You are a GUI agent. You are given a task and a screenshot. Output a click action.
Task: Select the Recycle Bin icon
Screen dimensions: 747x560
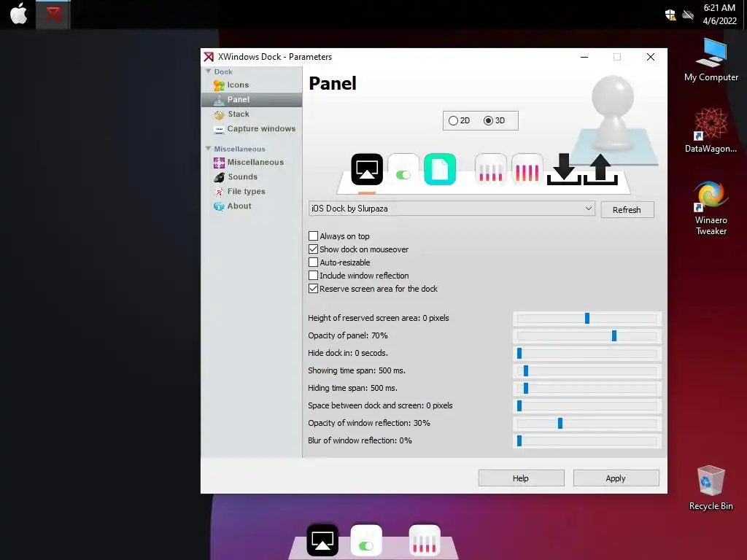pyautogui.click(x=711, y=488)
